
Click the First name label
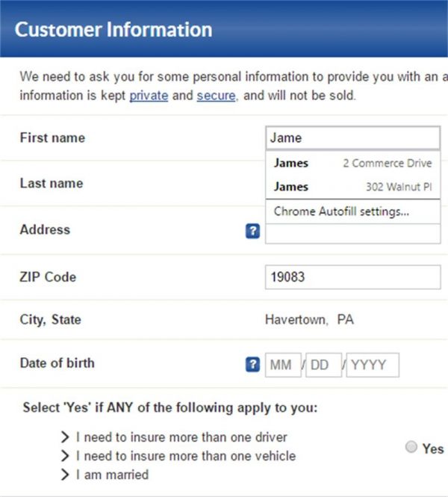[52, 138]
